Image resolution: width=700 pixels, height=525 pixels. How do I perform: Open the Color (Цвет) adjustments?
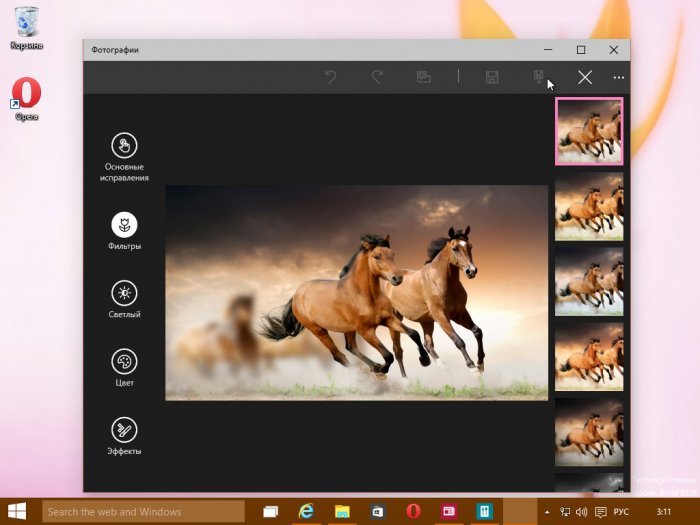[124, 361]
